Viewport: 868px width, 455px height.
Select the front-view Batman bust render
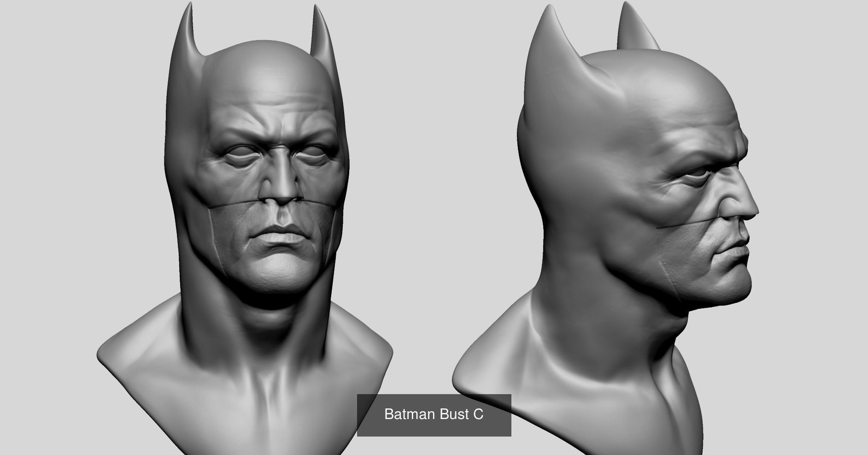pos(245,228)
